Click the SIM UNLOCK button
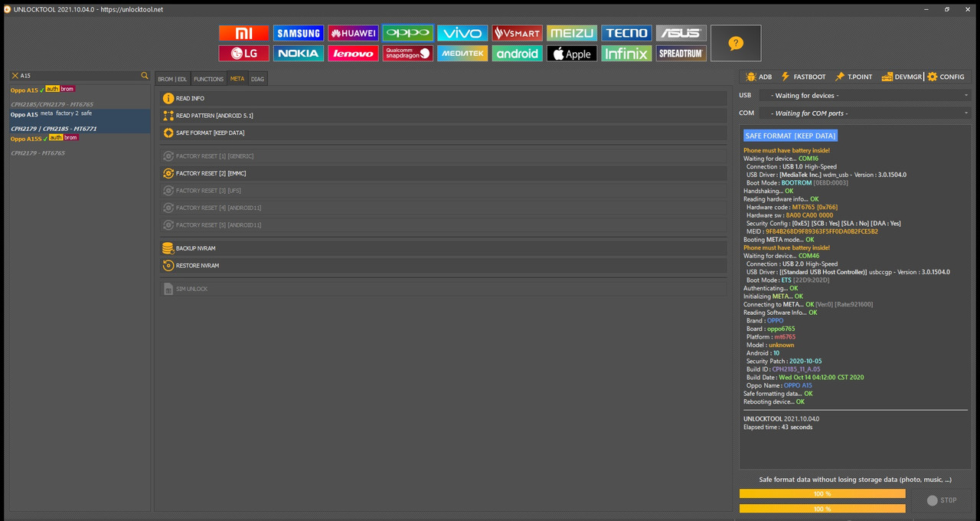The height and width of the screenshot is (521, 980). pyautogui.click(x=443, y=289)
